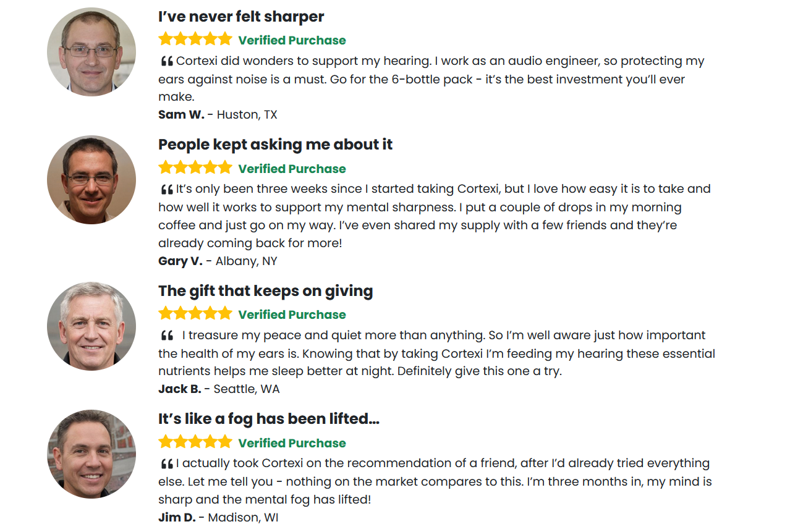Click the heading "The gift that keeps on giving"

coord(266,291)
